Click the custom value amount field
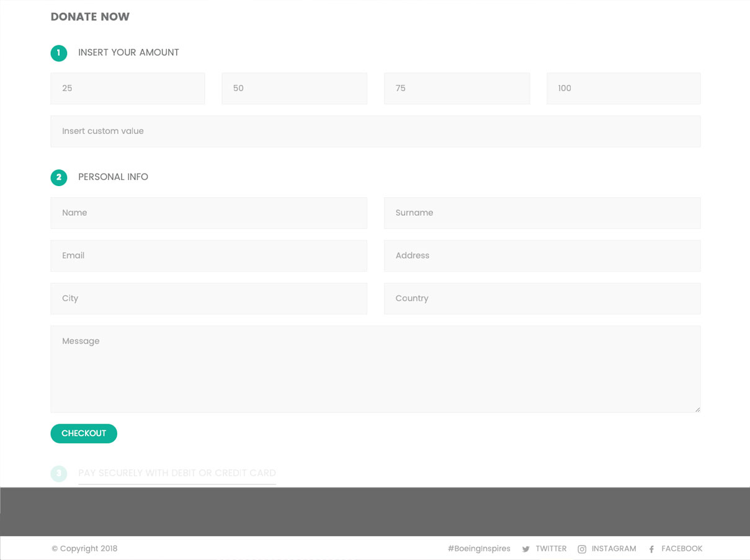Screen dimensions: 750x560 375,131
